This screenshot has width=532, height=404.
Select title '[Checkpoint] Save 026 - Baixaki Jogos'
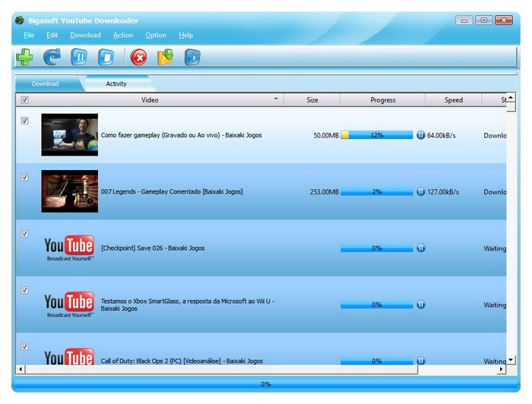[153, 248]
